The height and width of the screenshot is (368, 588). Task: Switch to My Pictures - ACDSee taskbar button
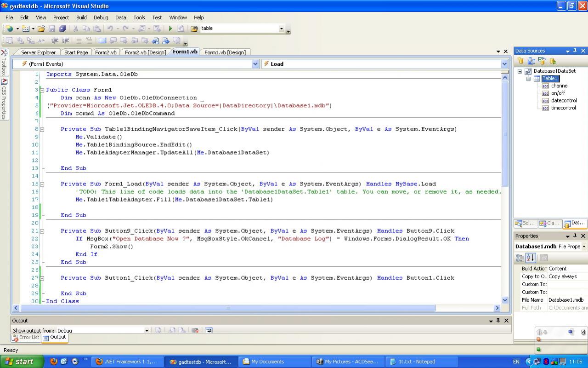(x=348, y=362)
